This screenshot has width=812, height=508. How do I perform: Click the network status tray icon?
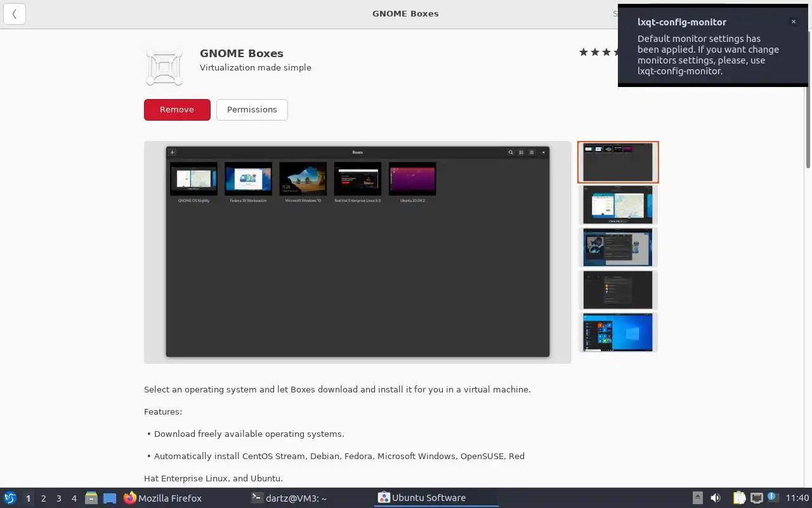coord(756,498)
